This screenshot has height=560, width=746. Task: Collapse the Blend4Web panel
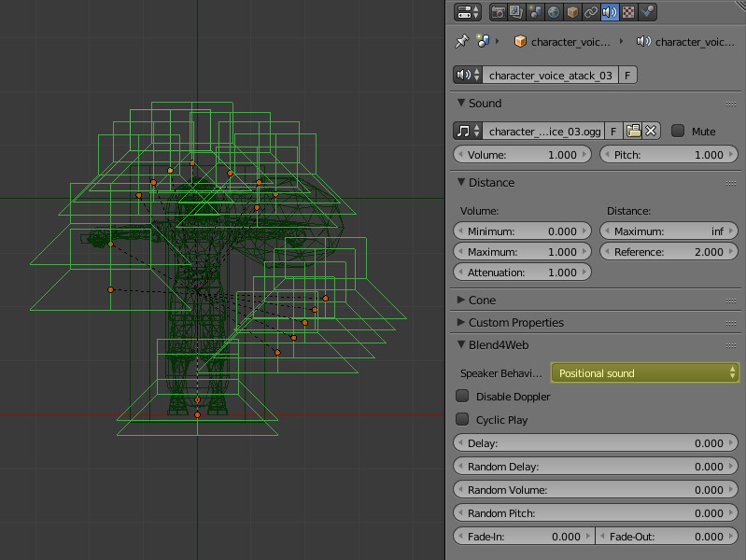click(460, 344)
